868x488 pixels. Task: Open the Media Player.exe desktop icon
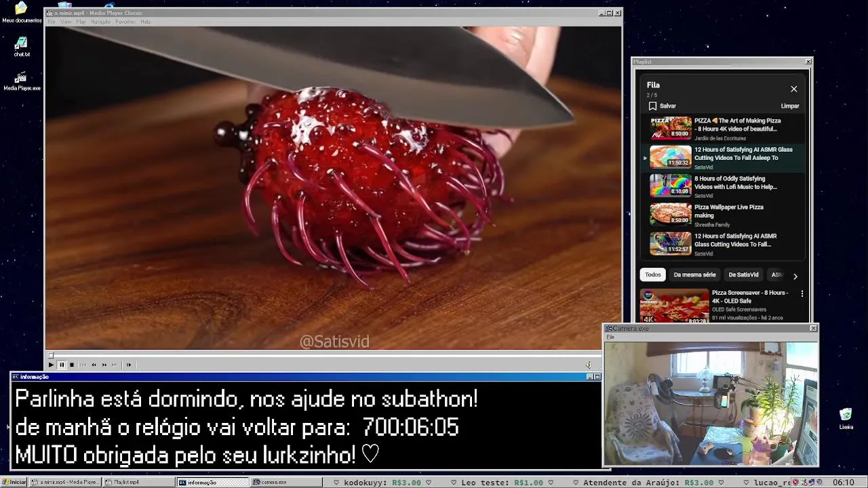22,81
